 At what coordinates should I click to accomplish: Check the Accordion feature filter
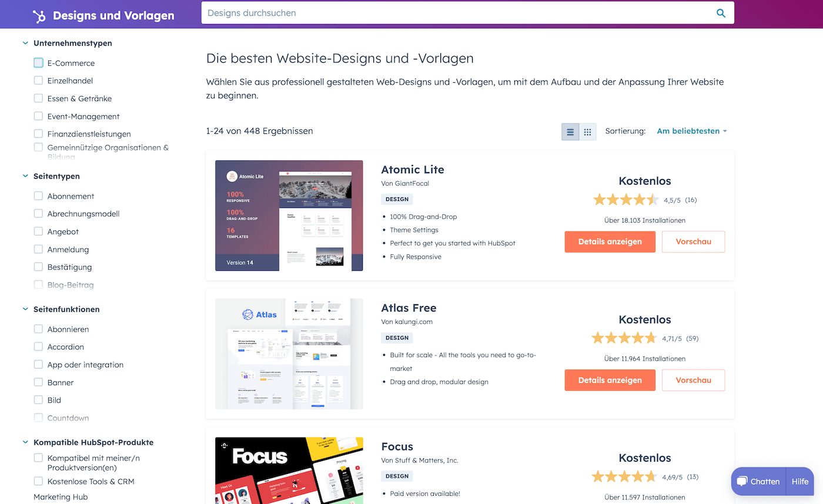point(38,347)
